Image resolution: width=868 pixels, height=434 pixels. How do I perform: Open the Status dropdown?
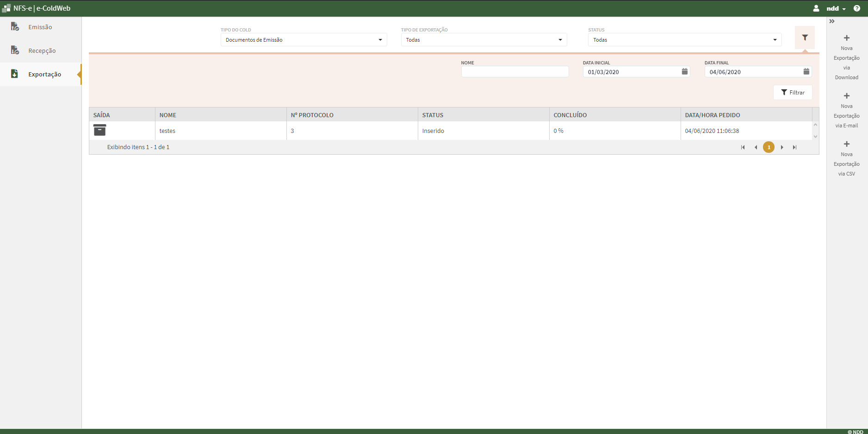(684, 40)
